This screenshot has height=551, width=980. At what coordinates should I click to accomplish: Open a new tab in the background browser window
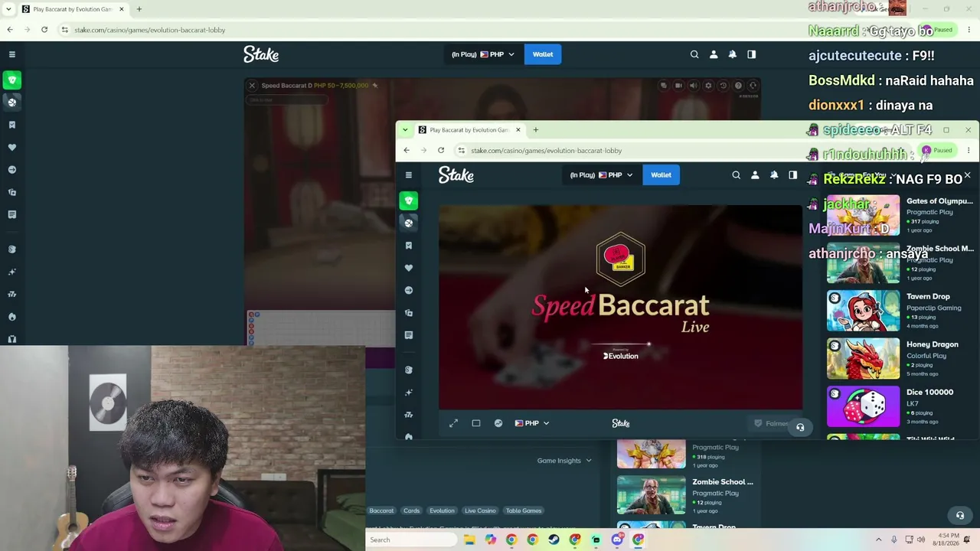click(139, 9)
